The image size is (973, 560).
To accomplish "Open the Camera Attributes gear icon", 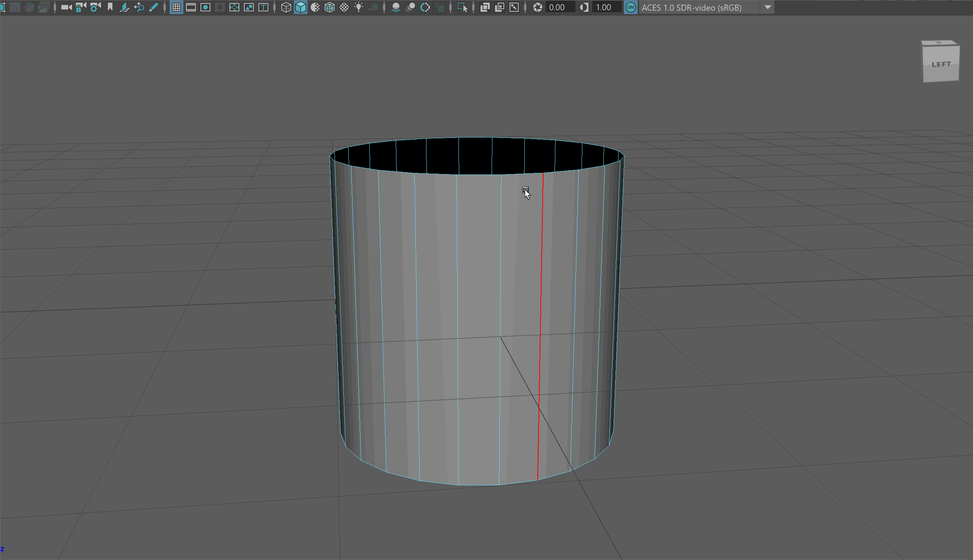I will point(95,7).
